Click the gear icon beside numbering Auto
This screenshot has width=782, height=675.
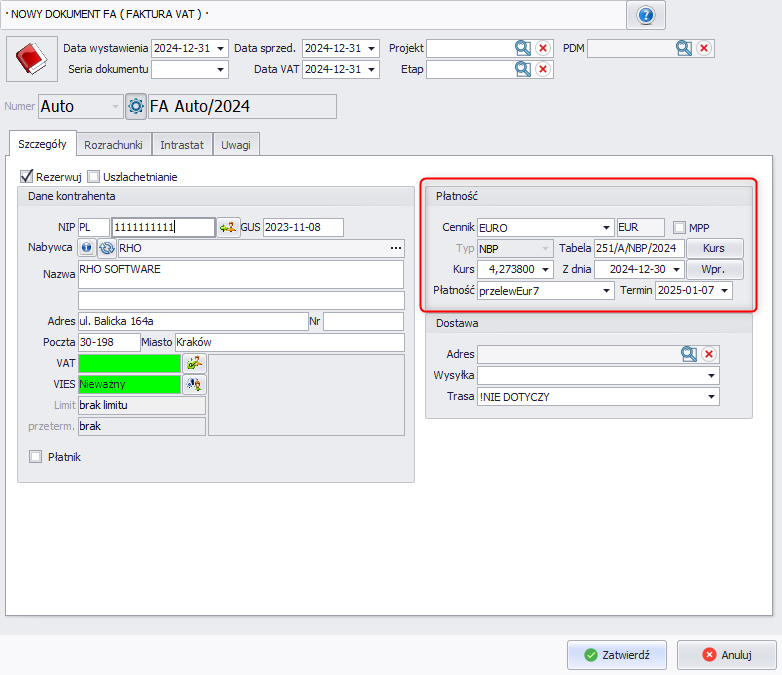(x=136, y=106)
